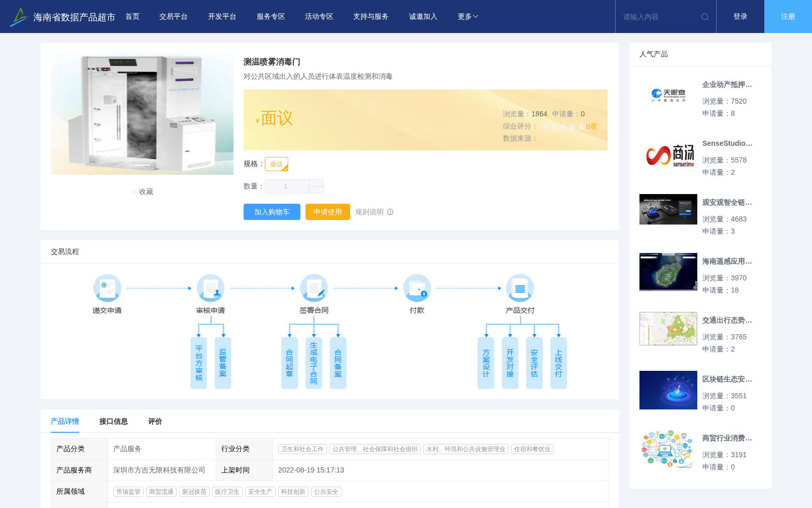Click the star rating control
The height and width of the screenshot is (508, 812).
563,126
